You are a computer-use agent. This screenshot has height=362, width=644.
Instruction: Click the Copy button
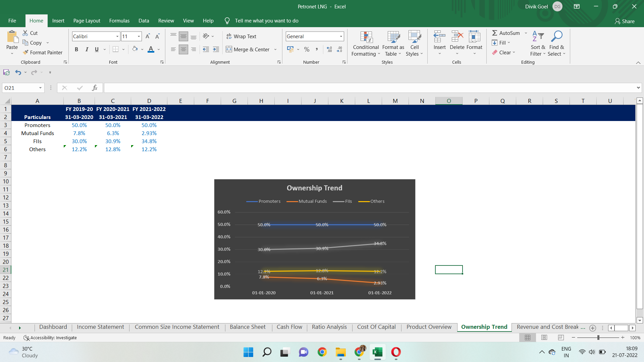32,43
